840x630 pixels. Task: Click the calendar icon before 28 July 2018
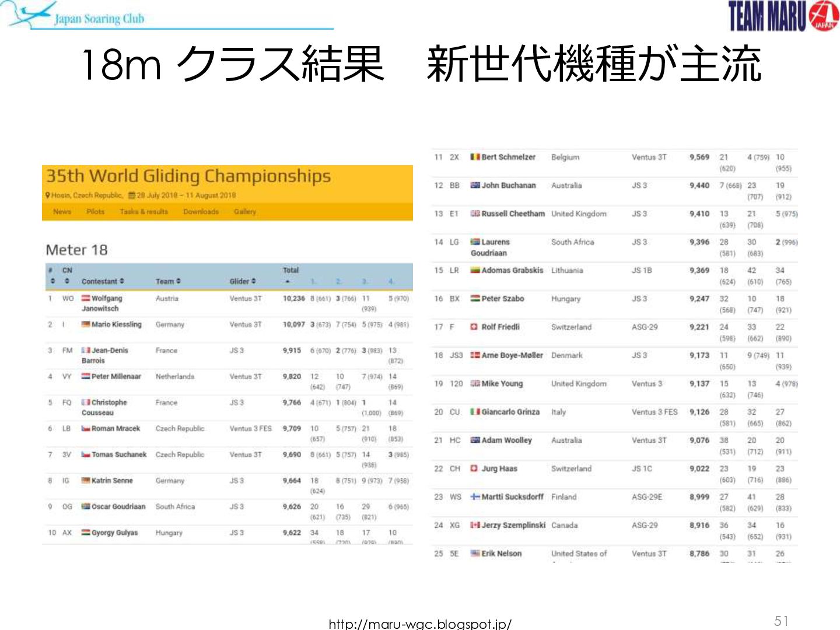132,195
